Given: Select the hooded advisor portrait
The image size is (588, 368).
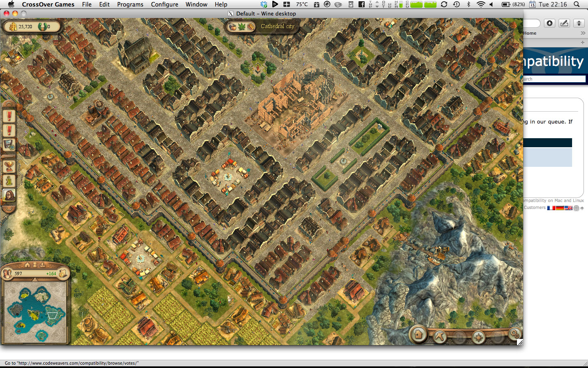Looking at the screenshot, I should click(x=9, y=195).
